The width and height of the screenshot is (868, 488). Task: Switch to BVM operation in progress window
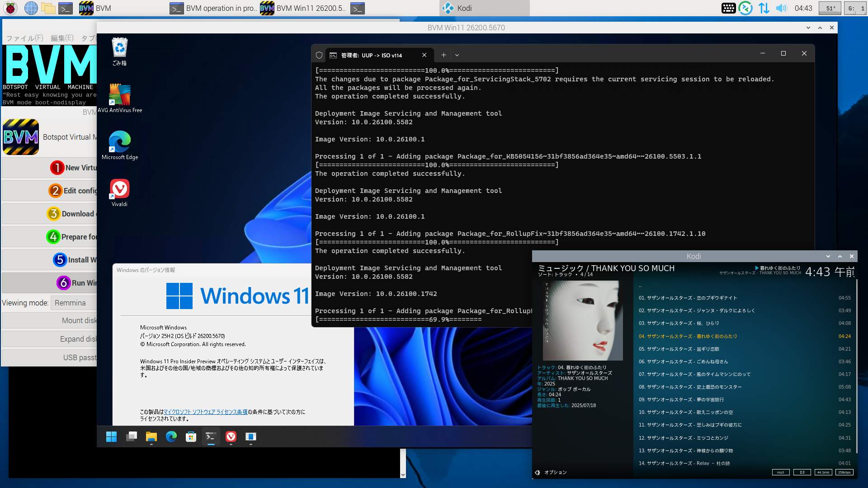[x=212, y=8]
